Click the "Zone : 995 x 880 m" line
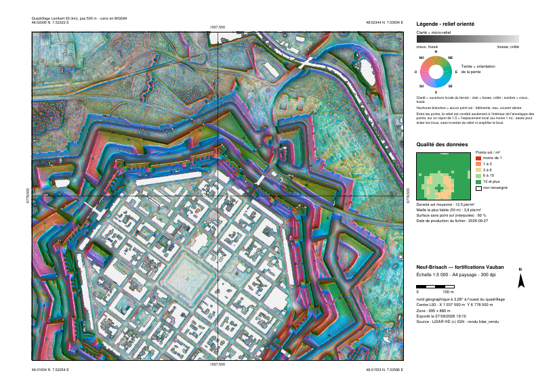The height and width of the screenshot is (392, 555). (433, 311)
